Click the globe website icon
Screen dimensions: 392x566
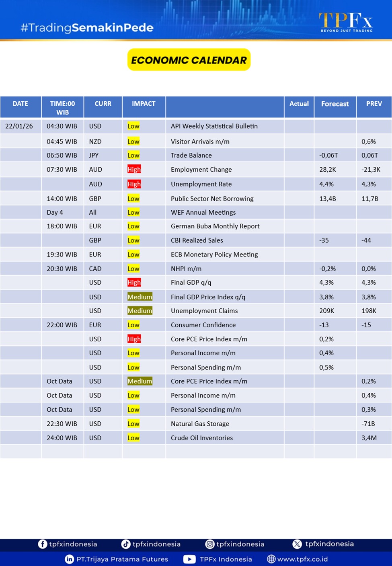coord(271,559)
